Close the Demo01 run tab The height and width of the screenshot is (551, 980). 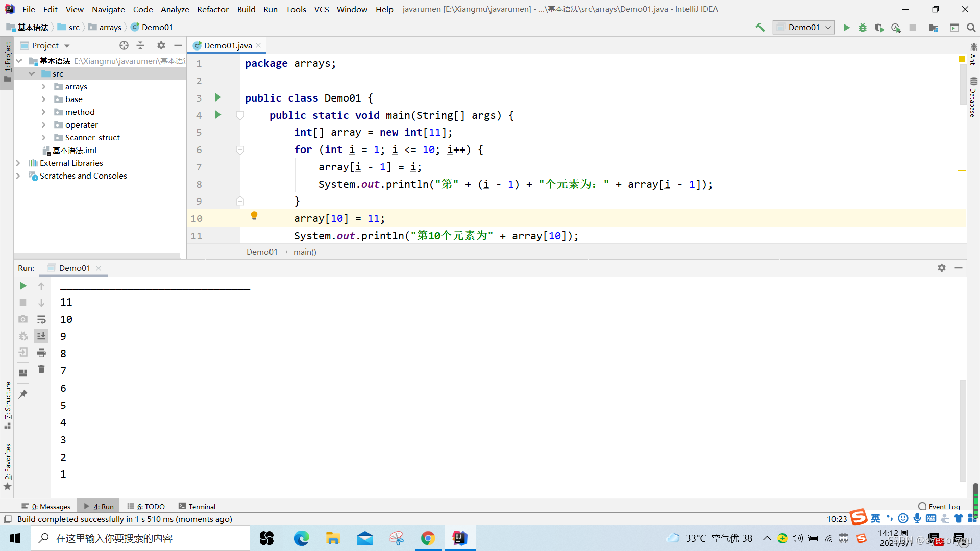click(99, 268)
